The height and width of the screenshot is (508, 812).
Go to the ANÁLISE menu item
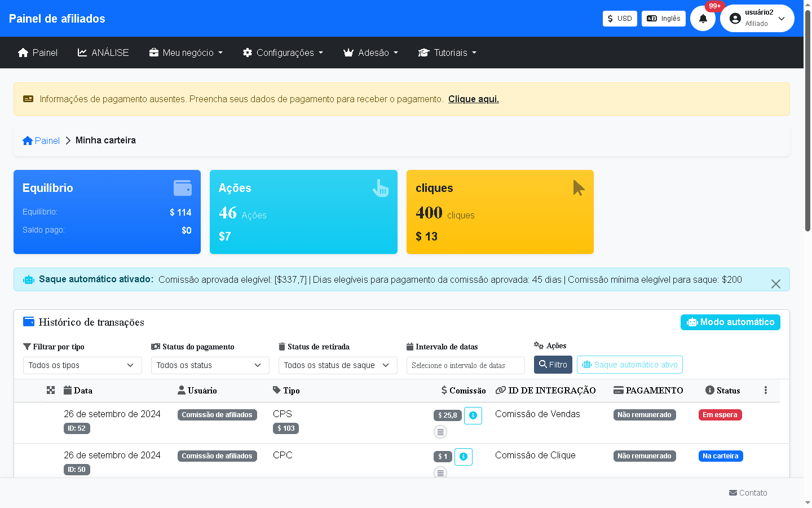[x=103, y=52]
